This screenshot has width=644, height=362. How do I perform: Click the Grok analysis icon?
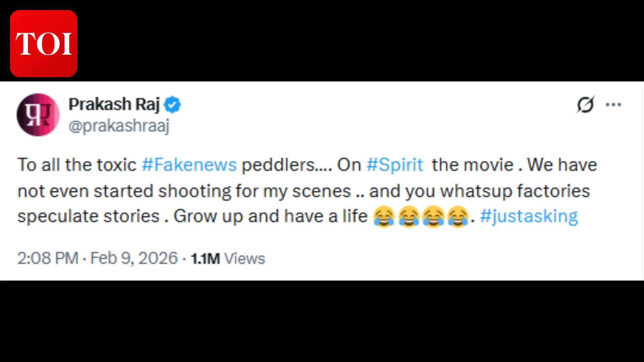585,105
